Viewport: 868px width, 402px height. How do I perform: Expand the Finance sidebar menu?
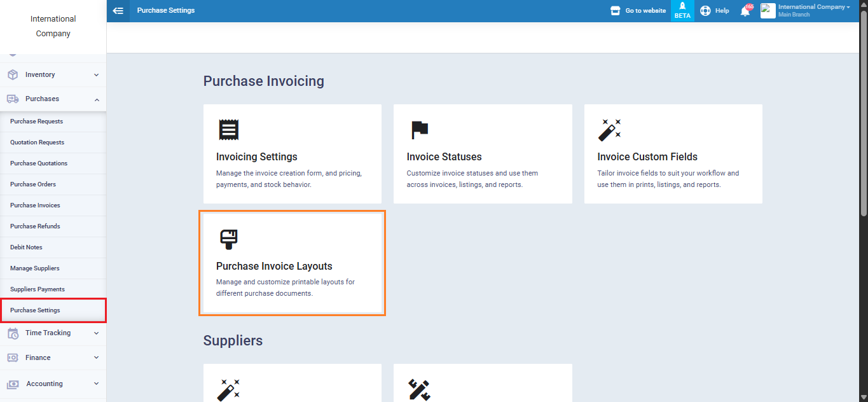point(53,358)
